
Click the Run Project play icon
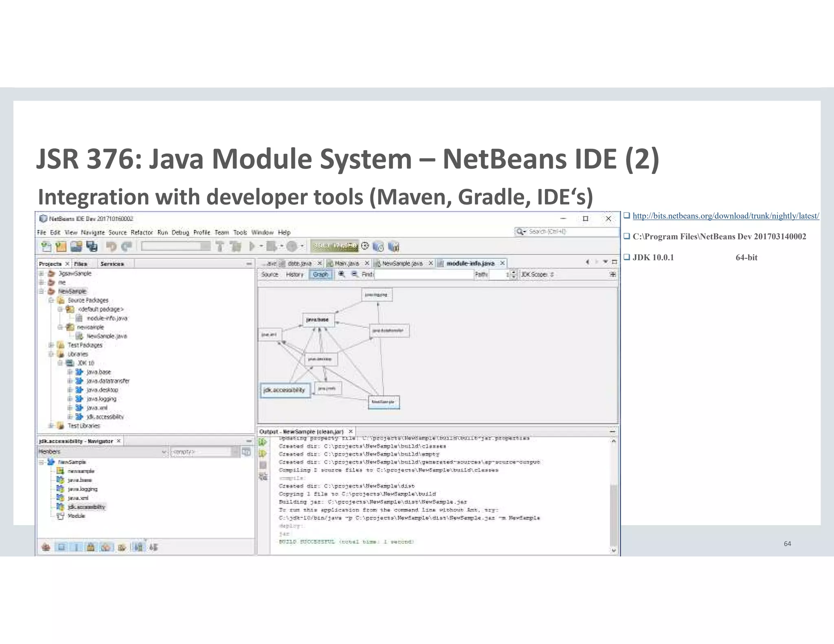[252, 246]
